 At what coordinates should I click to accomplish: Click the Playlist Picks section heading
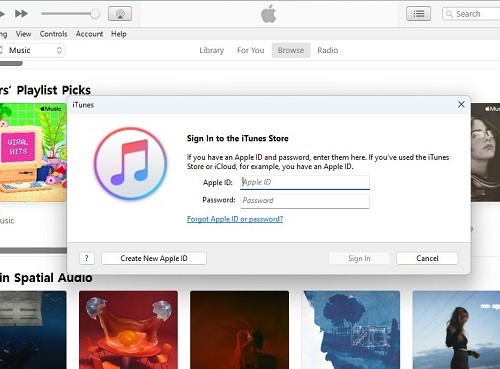[45, 90]
